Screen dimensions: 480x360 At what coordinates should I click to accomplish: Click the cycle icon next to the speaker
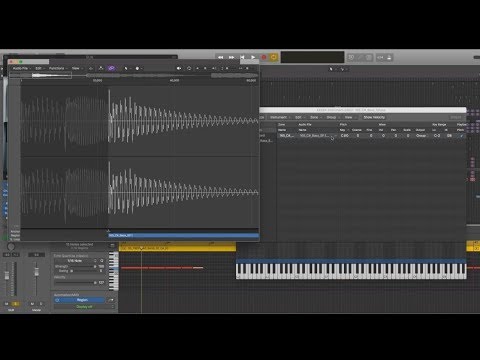(x=189, y=68)
